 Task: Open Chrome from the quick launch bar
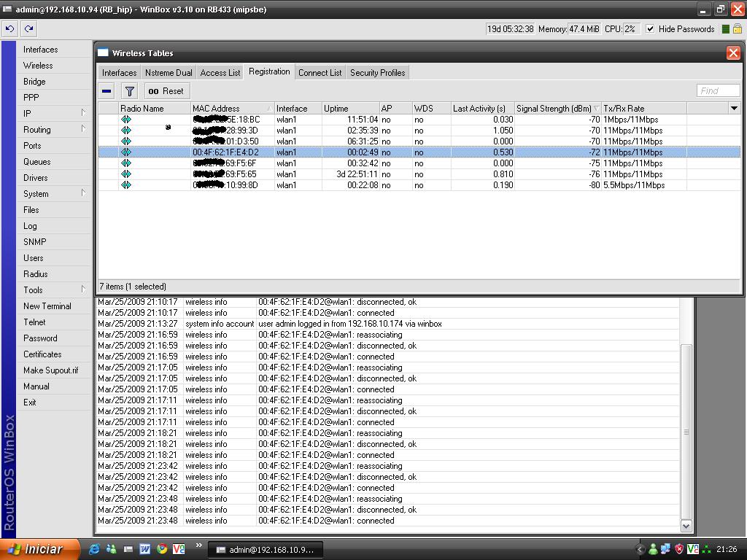coord(162,549)
